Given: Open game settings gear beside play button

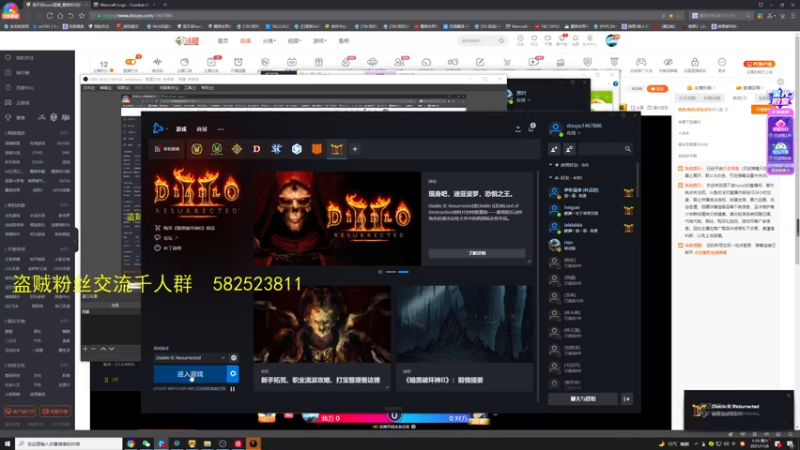Looking at the screenshot, I should (x=233, y=374).
